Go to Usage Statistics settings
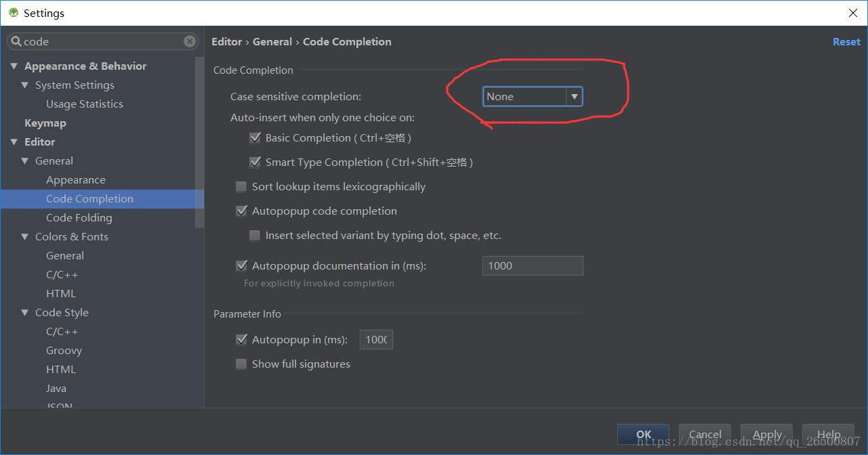 click(85, 104)
